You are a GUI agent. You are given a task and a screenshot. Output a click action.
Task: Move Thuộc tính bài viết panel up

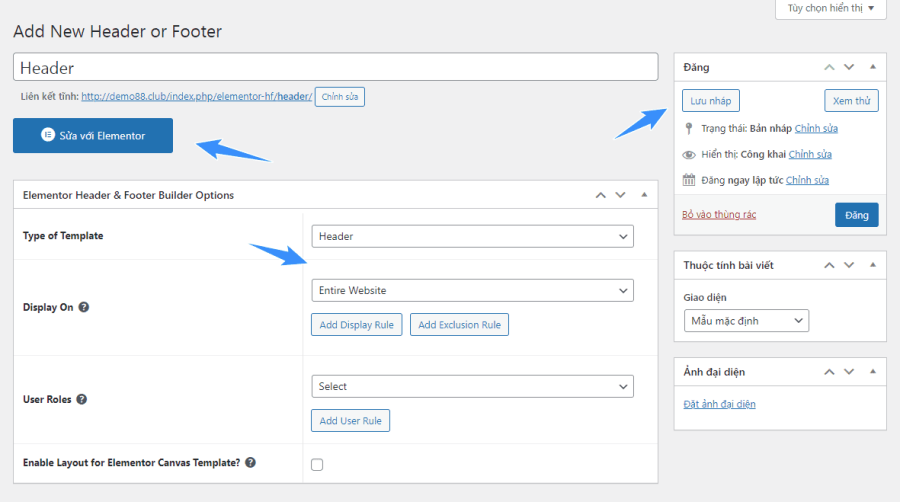point(829,265)
